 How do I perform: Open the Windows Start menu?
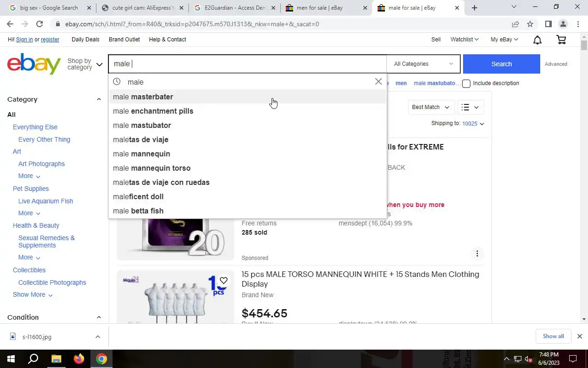point(11,359)
